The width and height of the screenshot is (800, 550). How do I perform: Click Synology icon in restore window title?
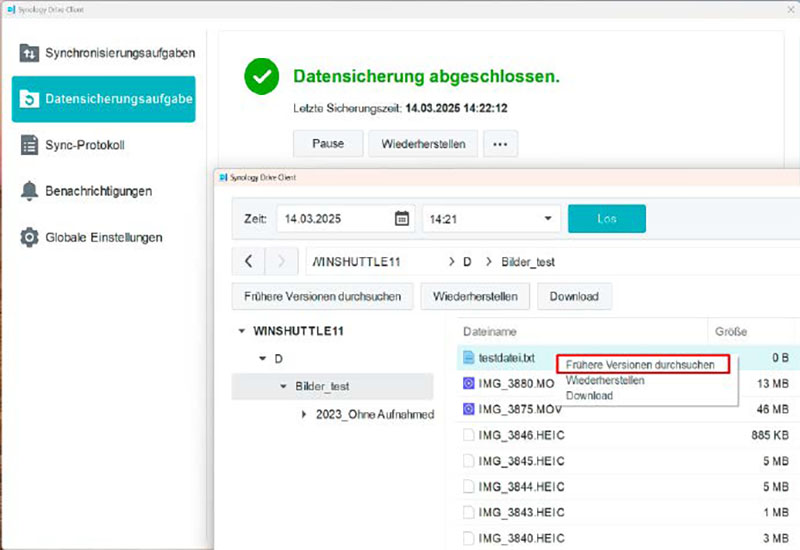[x=223, y=177]
